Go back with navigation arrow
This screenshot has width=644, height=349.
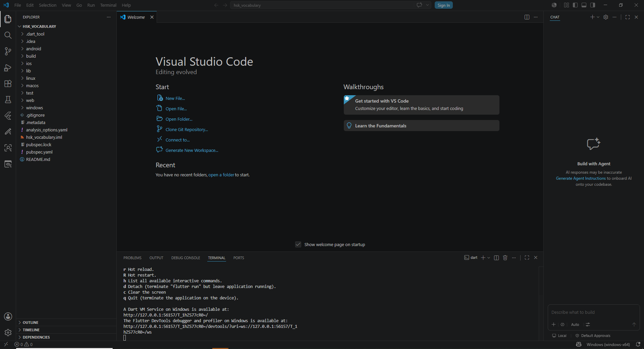216,5
